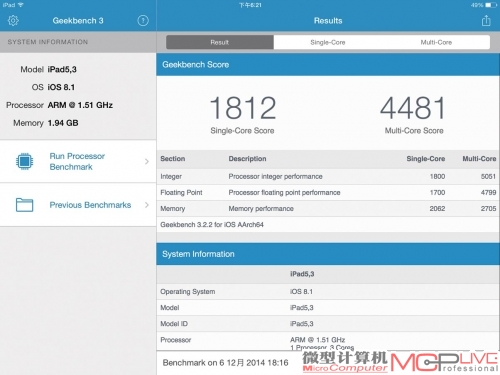The height and width of the screenshot is (375, 500).
Task: Tap Memory multi-core value 2705
Action: point(488,208)
